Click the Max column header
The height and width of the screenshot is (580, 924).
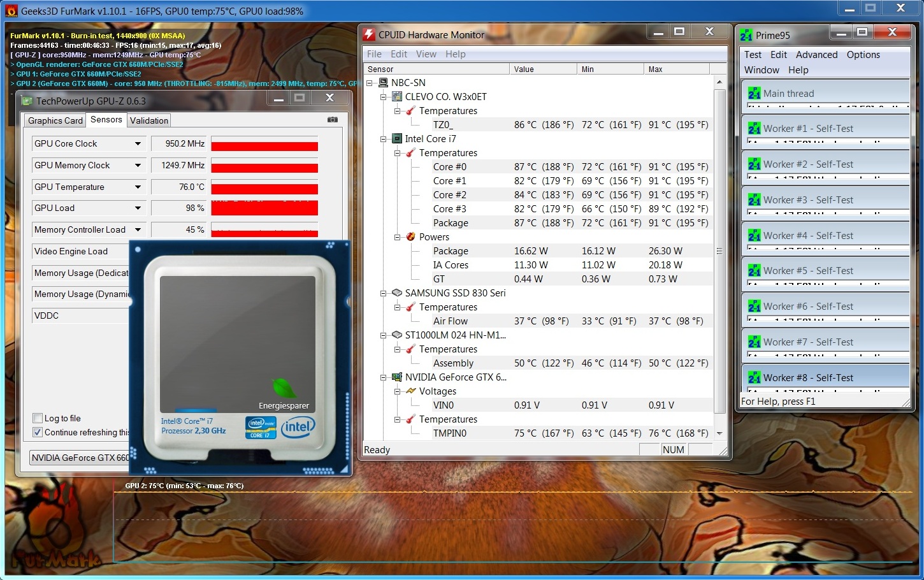click(678, 69)
